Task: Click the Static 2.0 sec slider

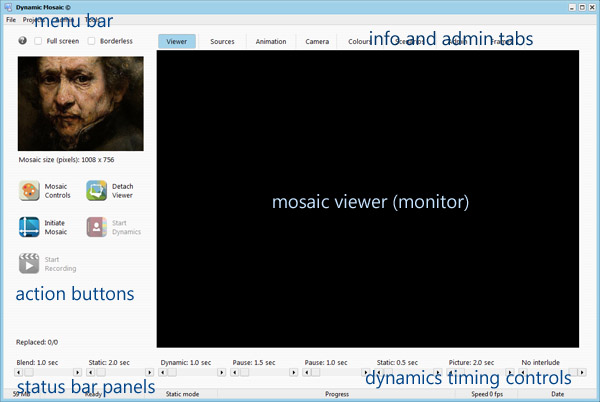Action: click(x=122, y=372)
